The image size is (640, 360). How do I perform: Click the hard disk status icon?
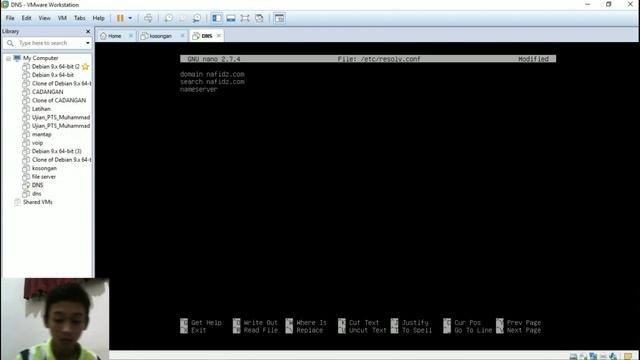[573, 356]
